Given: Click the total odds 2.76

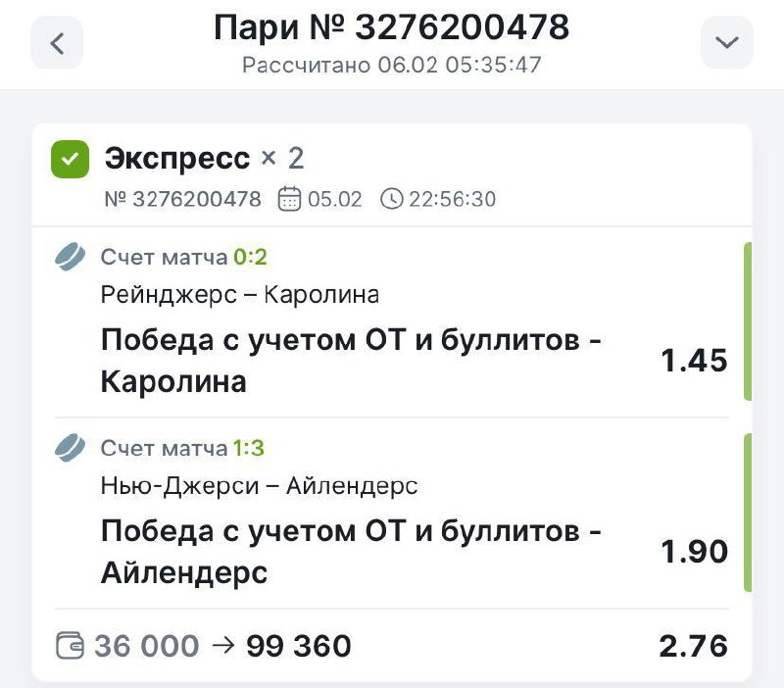Looking at the screenshot, I should click(694, 647).
